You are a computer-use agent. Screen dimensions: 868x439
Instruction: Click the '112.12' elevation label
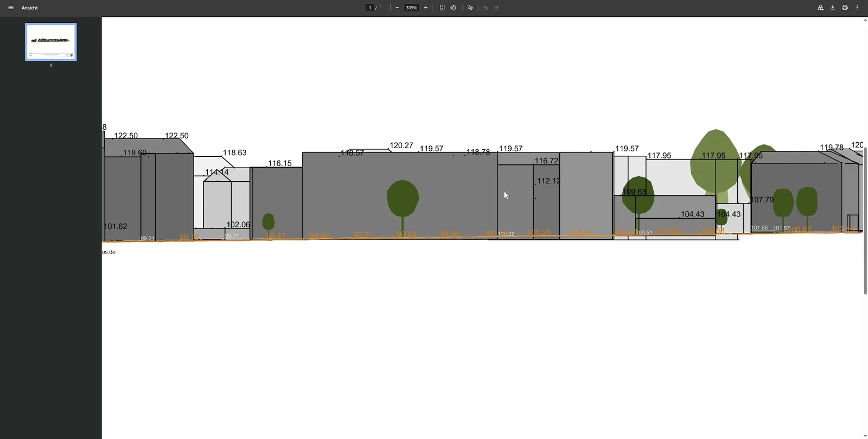(x=548, y=181)
